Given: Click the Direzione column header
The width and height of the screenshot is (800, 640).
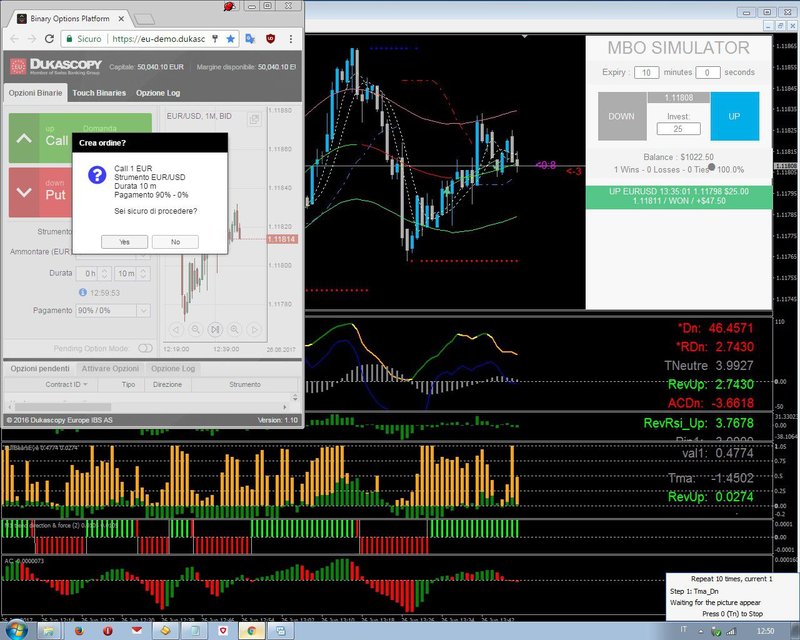Looking at the screenshot, I should click(167, 384).
